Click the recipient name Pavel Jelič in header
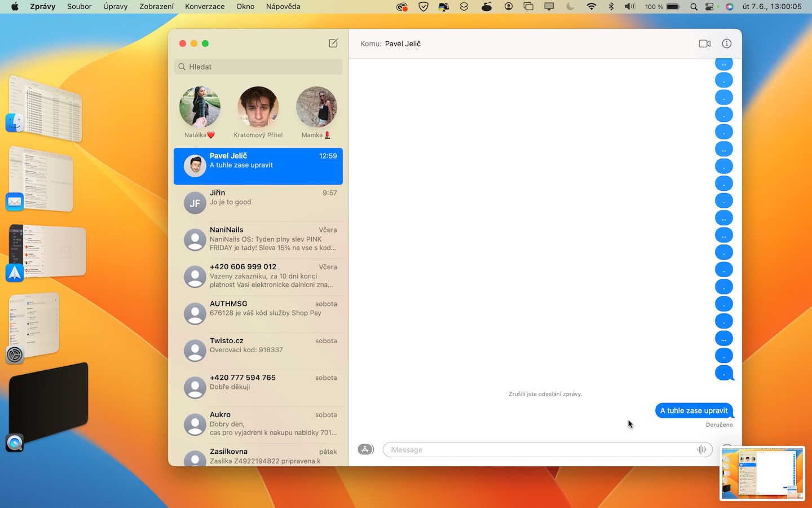 point(403,43)
